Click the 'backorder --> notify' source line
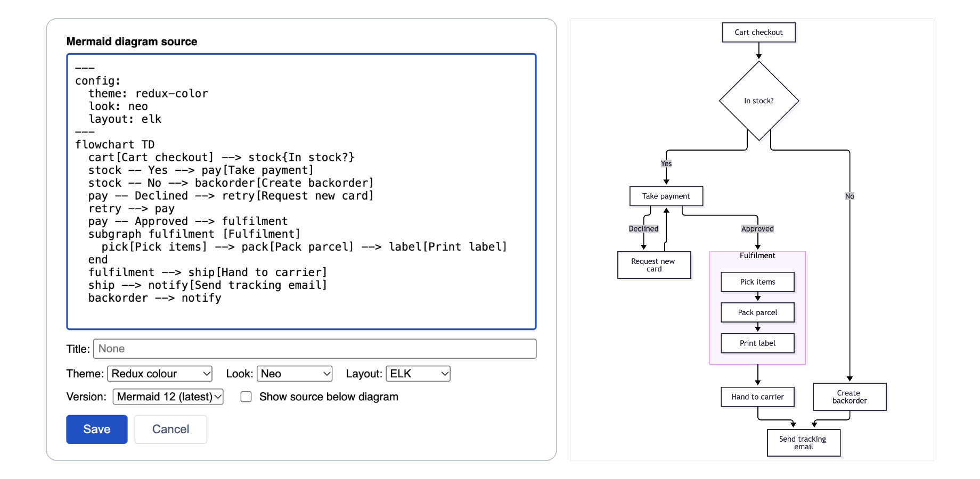This screenshot has height=479, width=980. (x=154, y=298)
